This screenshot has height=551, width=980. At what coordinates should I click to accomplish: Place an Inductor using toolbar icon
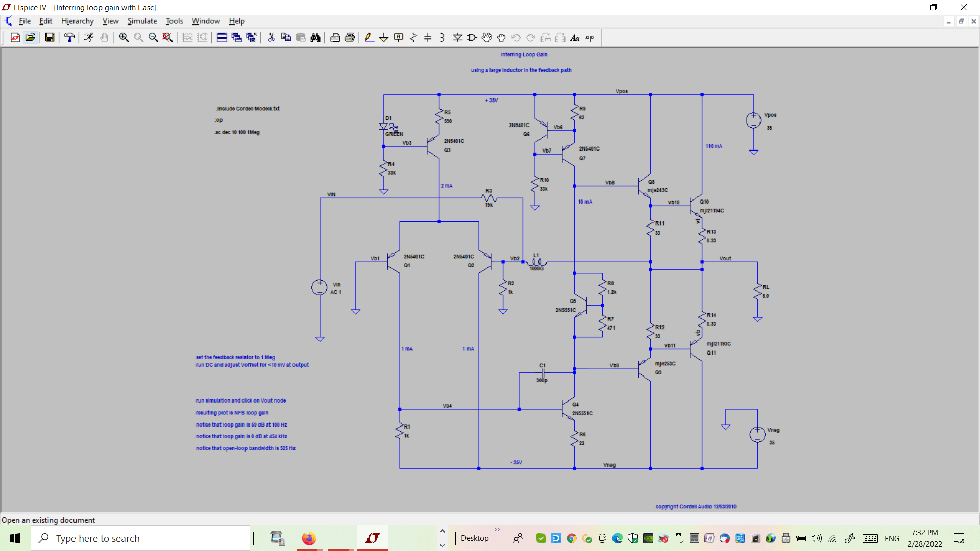443,38
